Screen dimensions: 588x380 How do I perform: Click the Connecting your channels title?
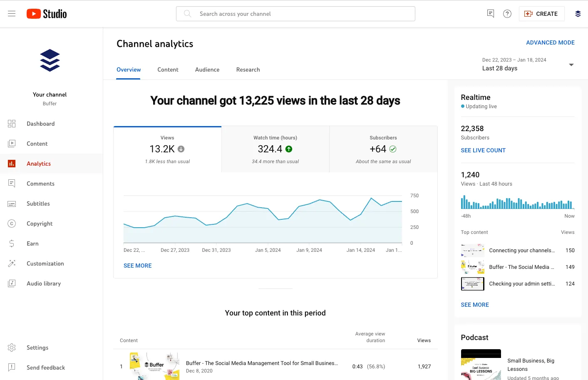pos(522,251)
